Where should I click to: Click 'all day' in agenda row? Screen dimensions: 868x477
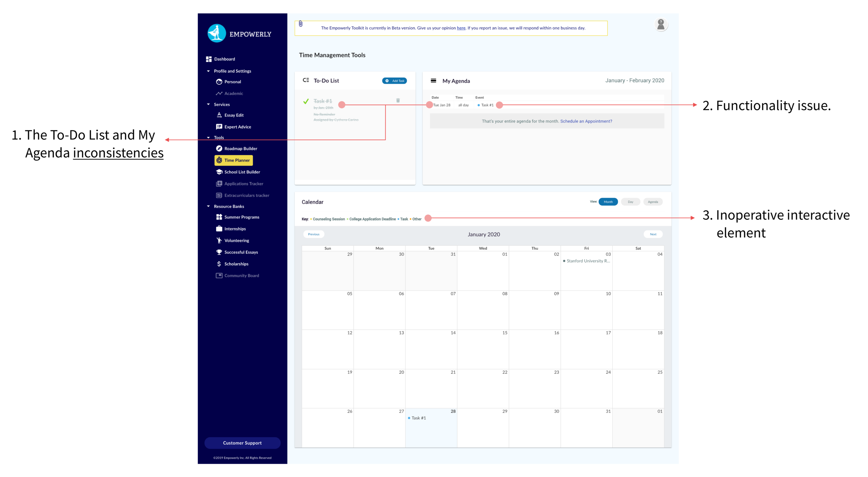[464, 105]
